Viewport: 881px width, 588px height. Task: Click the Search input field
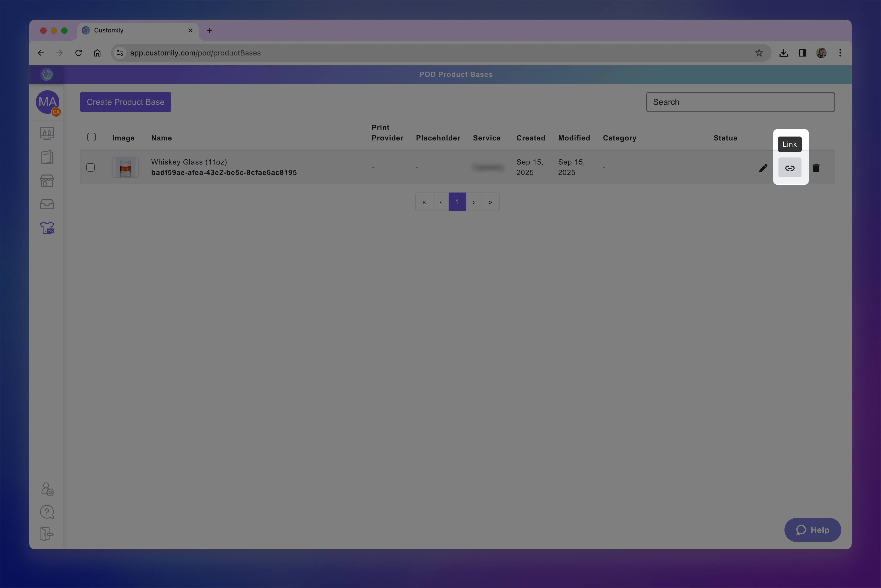tap(740, 102)
